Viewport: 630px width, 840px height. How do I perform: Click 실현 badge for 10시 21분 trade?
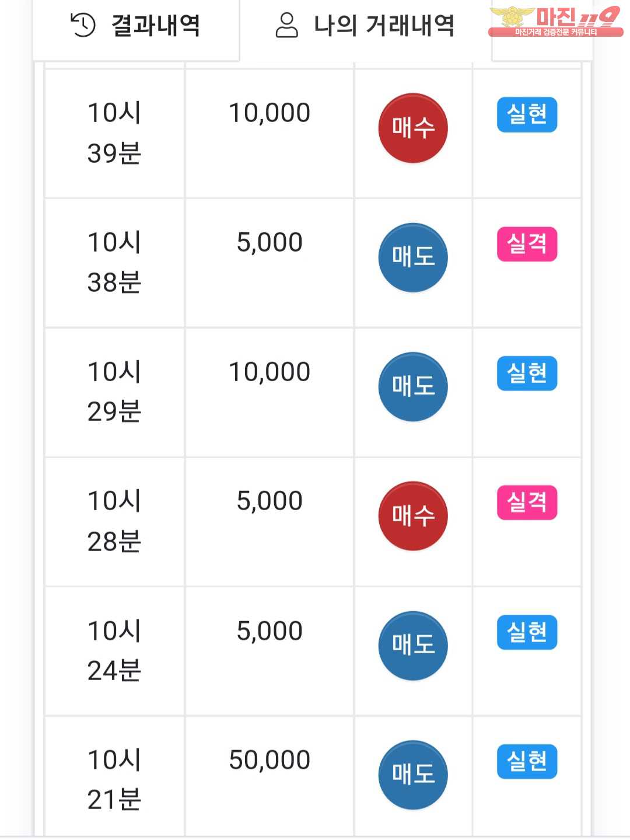pyautogui.click(x=527, y=762)
